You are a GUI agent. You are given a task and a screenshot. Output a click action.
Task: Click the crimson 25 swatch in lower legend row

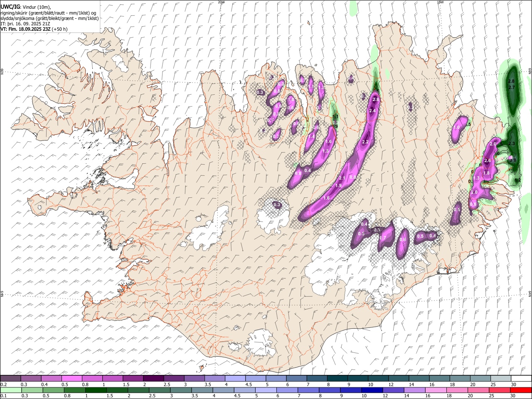[500, 390]
